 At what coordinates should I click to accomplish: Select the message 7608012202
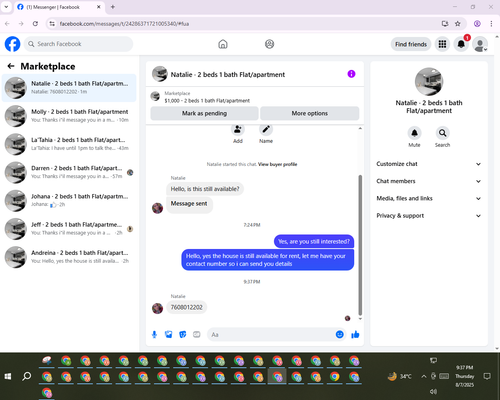(x=187, y=307)
